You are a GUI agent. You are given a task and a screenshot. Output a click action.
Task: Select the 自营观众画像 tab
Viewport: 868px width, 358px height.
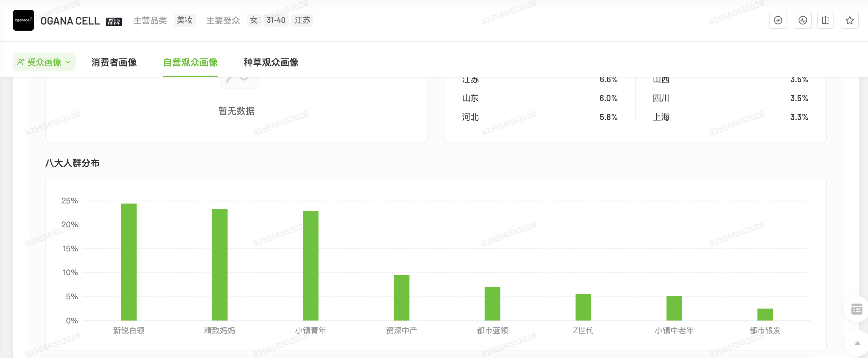pyautogui.click(x=190, y=62)
